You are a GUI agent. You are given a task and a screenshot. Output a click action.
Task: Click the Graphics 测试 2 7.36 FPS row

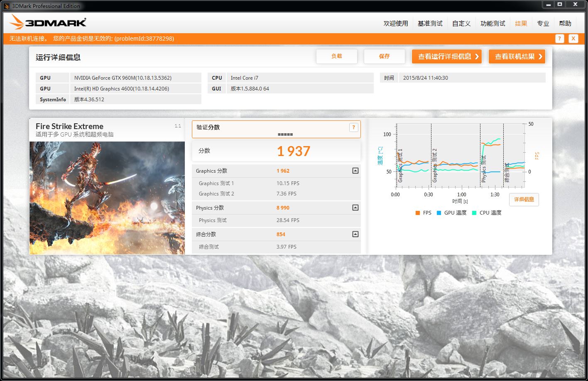(x=276, y=194)
